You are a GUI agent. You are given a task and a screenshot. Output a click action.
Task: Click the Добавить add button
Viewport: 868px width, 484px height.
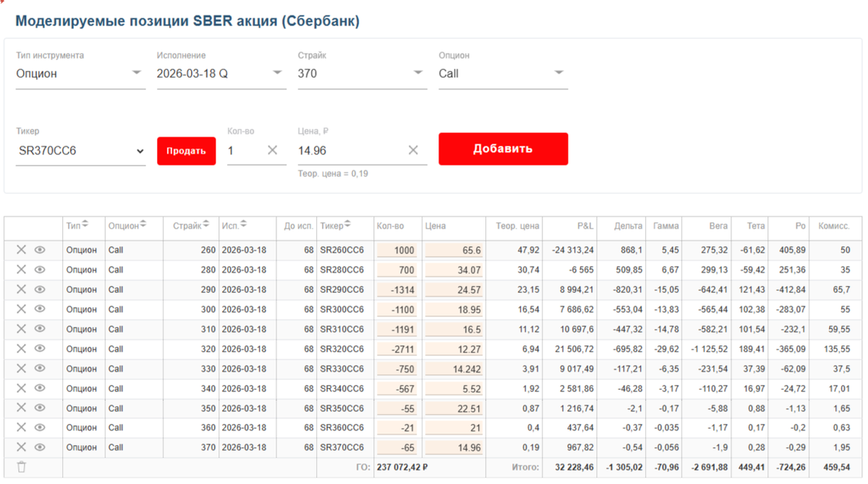(503, 148)
